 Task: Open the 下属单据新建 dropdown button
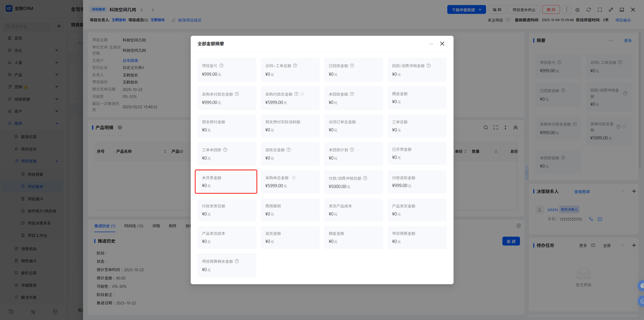click(466, 10)
